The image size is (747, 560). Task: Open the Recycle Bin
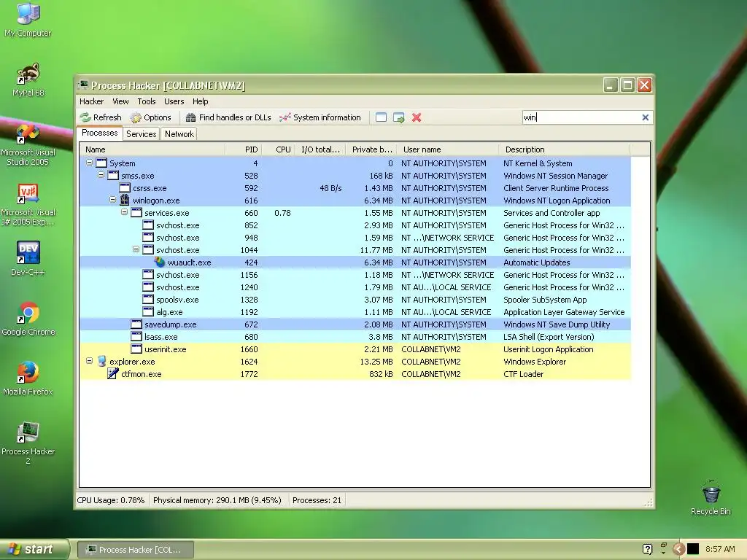point(711,497)
